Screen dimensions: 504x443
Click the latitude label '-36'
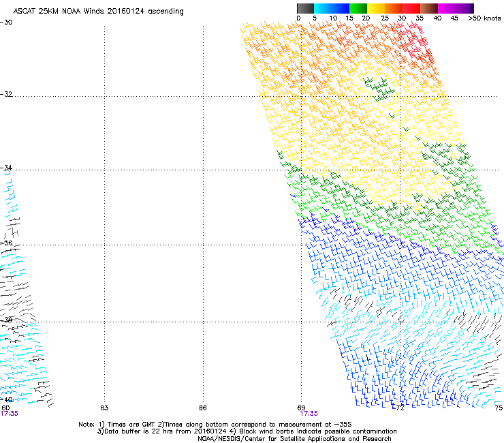coord(6,243)
